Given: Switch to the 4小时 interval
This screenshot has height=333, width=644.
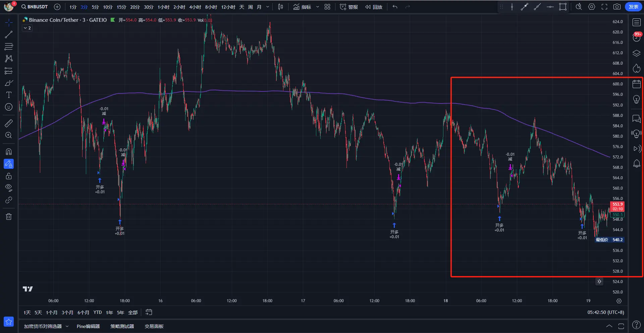Looking at the screenshot, I should click(195, 7).
